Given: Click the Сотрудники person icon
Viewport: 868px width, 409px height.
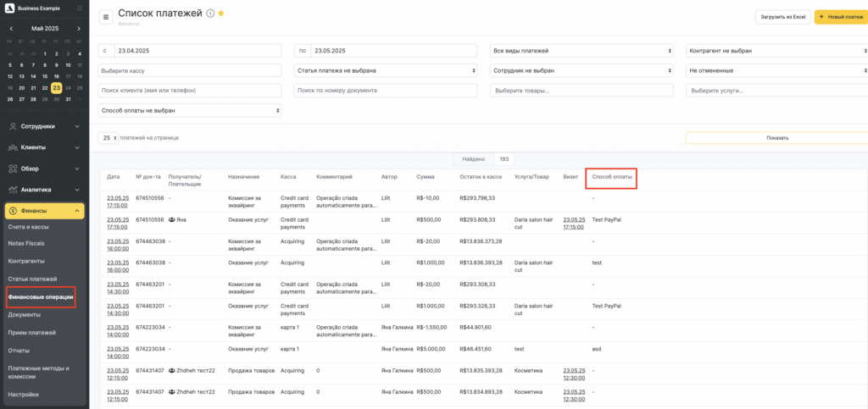Looking at the screenshot, I should click(x=13, y=126).
